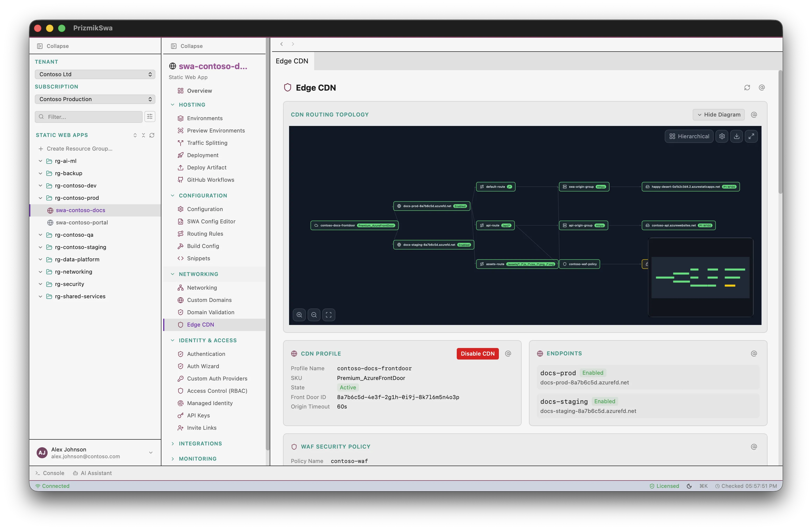Collapse the rg-contoso-prod folder
Screen dimensions: 812x530
tap(40, 198)
